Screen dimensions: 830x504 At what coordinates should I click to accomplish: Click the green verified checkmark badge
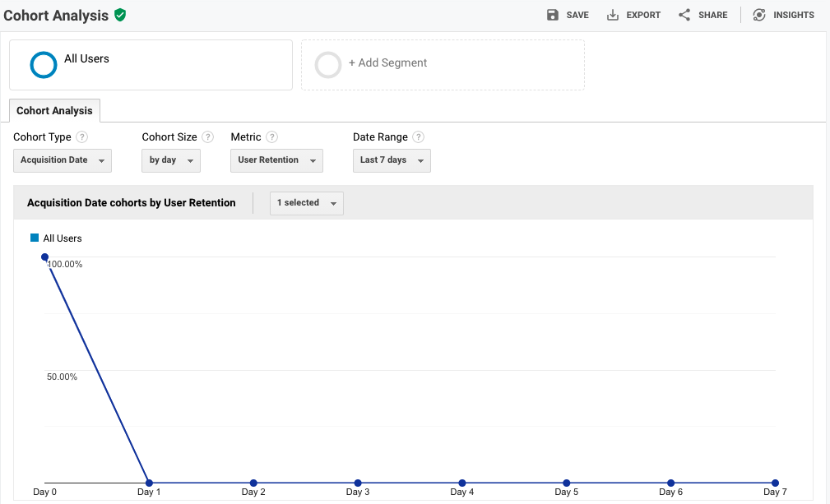(118, 15)
